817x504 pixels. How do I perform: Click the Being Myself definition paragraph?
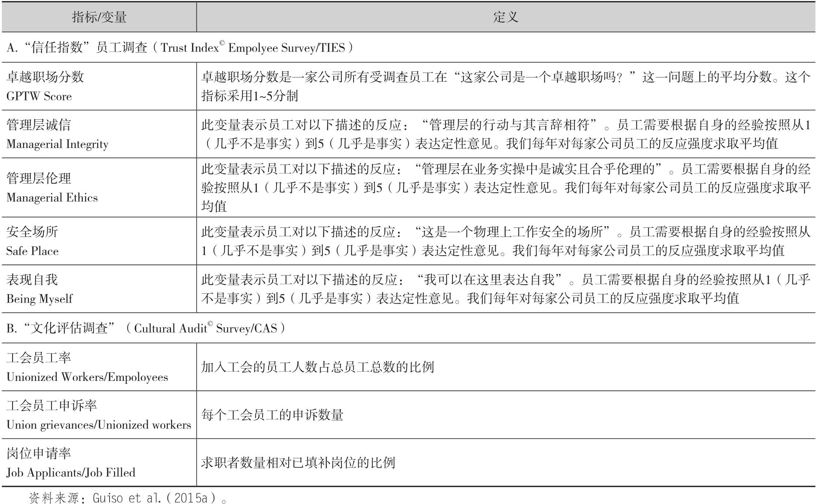coord(505,289)
